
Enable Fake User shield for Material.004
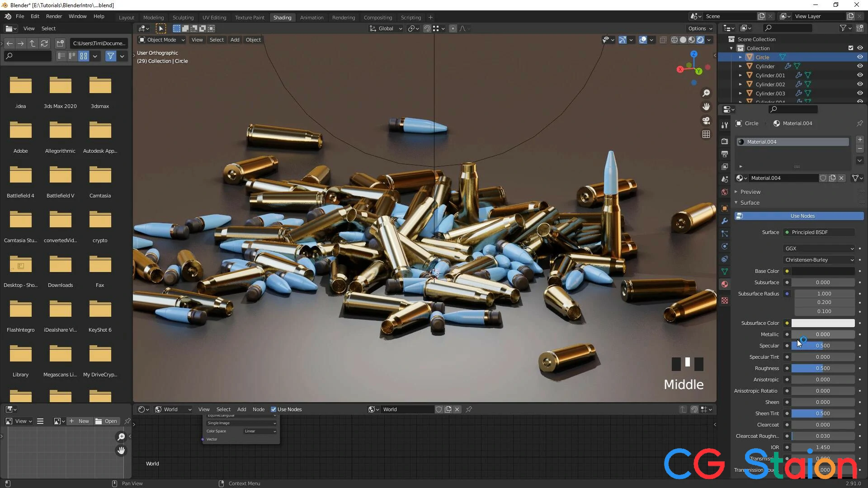click(823, 178)
